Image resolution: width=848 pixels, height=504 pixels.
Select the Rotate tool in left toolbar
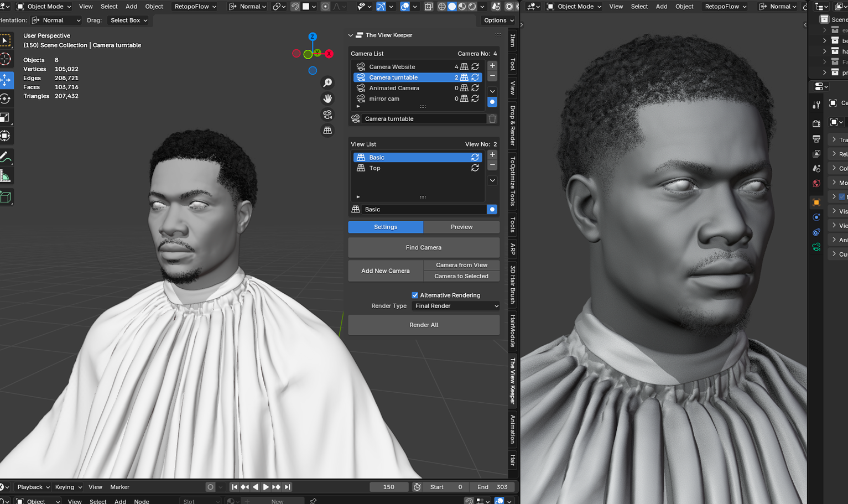click(x=6, y=99)
